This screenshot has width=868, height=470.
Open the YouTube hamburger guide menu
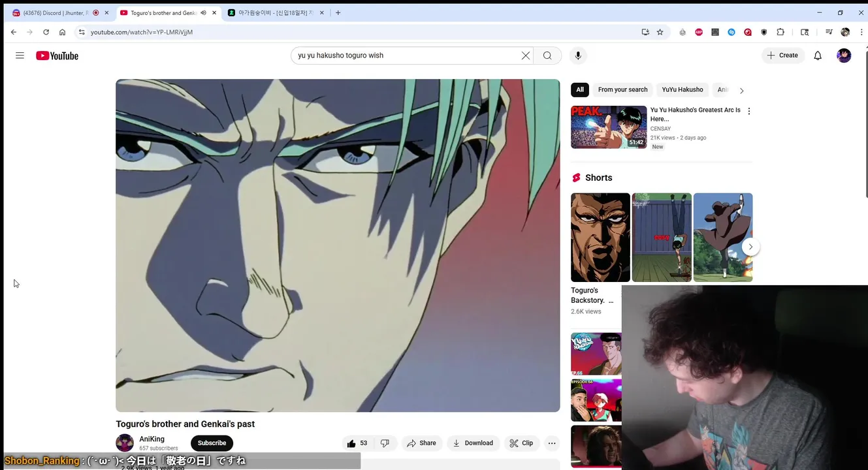(20, 55)
